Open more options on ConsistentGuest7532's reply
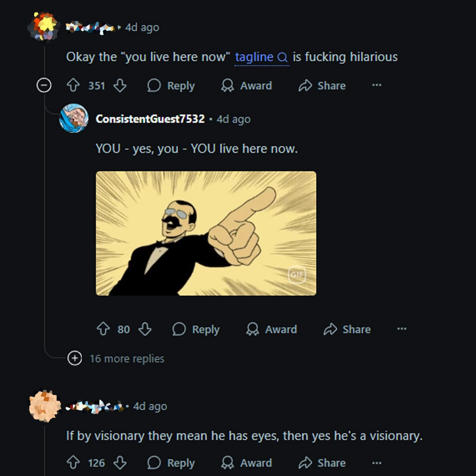 coord(402,329)
